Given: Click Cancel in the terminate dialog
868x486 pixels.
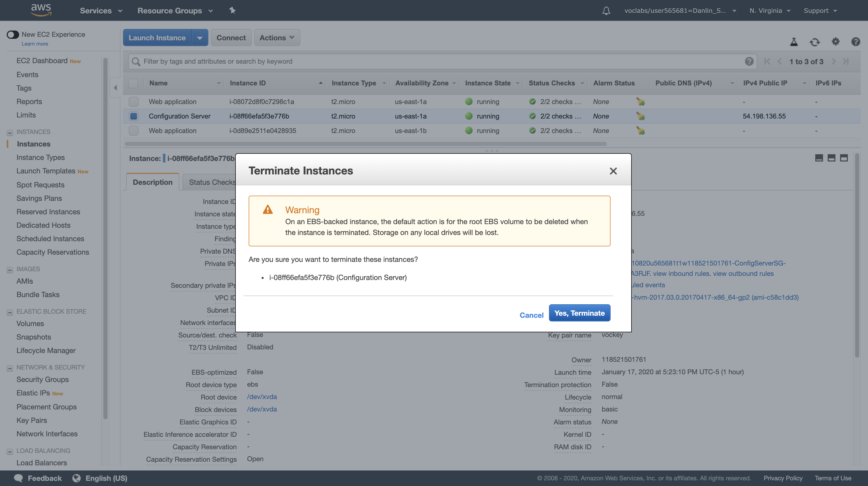Looking at the screenshot, I should click(531, 315).
